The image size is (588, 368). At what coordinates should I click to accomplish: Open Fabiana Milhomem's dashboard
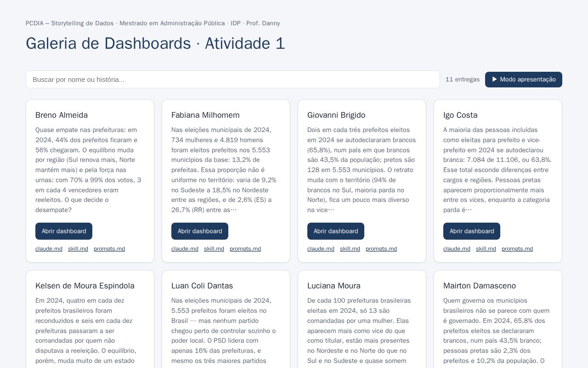pyautogui.click(x=200, y=231)
